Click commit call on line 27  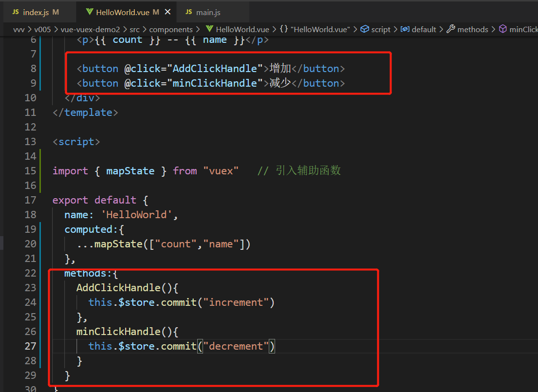tap(179, 346)
